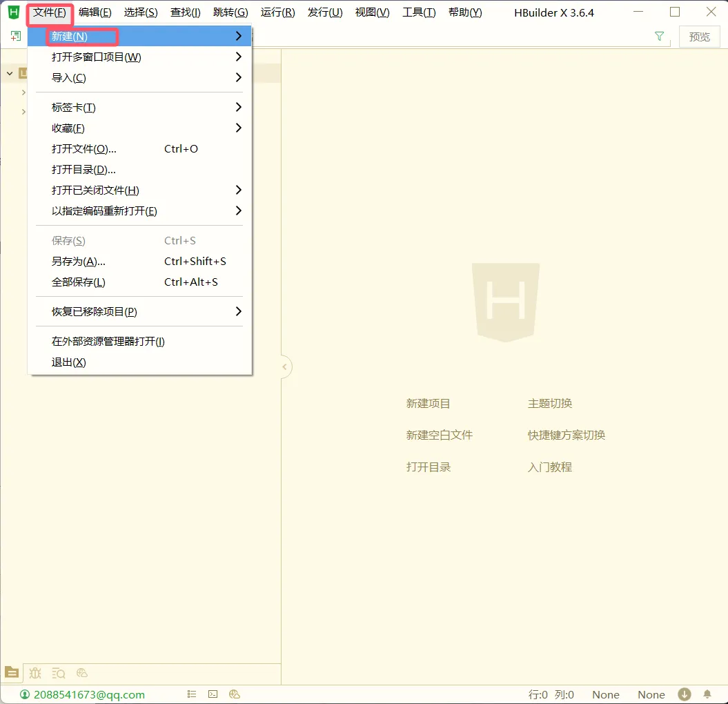Expand the 收藏(F) submenu arrow
The width and height of the screenshot is (728, 704).
click(238, 128)
